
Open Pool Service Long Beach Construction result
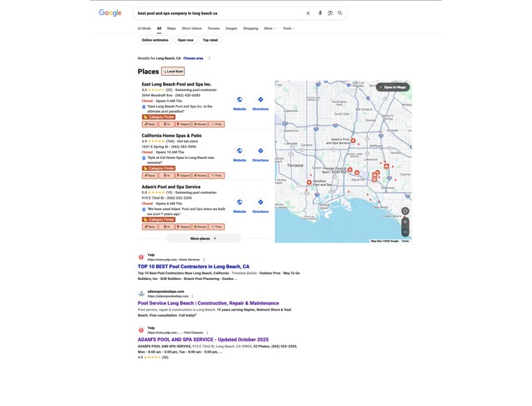209,303
